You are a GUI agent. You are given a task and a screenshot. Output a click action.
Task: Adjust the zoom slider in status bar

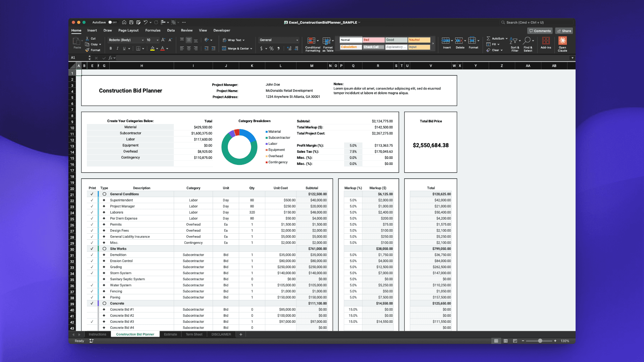(x=540, y=341)
